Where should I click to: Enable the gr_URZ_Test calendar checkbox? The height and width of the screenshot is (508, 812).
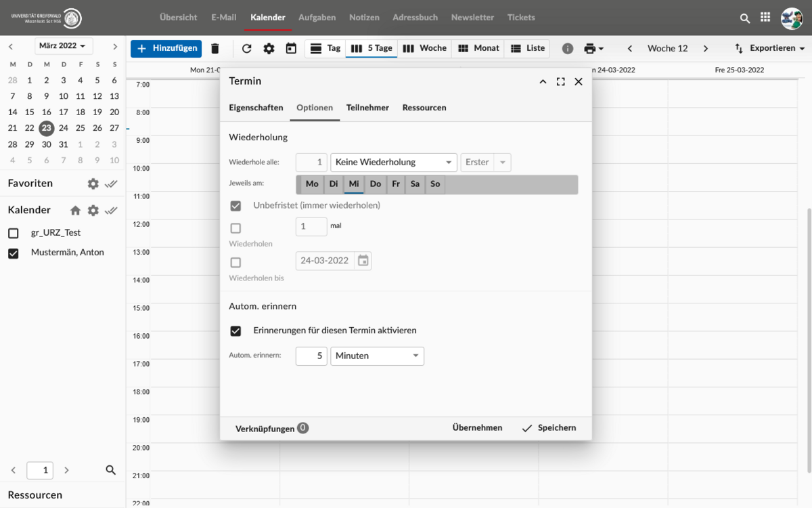(14, 233)
